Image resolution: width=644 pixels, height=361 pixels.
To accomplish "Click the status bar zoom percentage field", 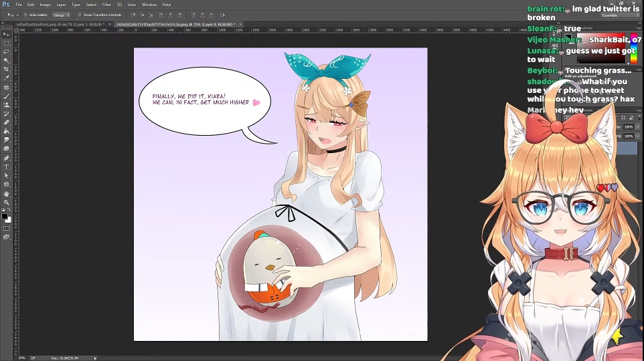I will tap(22, 358).
